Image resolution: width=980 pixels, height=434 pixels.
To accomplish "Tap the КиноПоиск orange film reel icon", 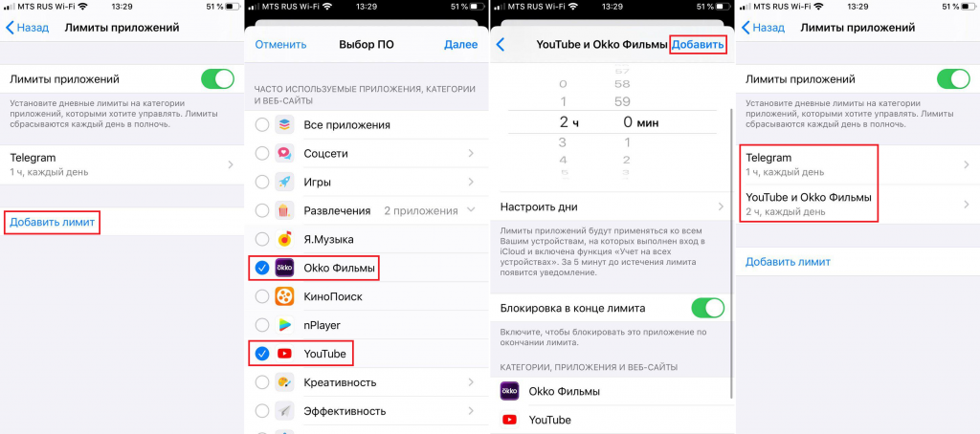I will (x=284, y=296).
